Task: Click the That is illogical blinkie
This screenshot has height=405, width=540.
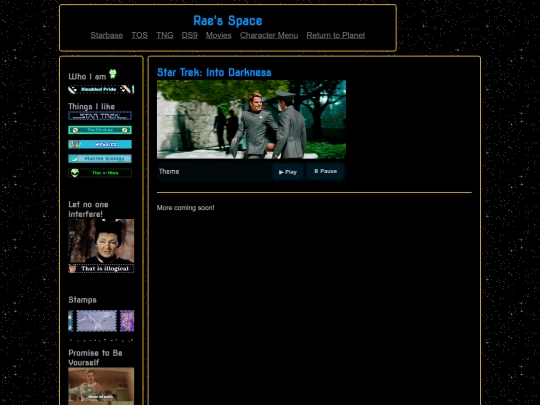Action: coord(101,268)
